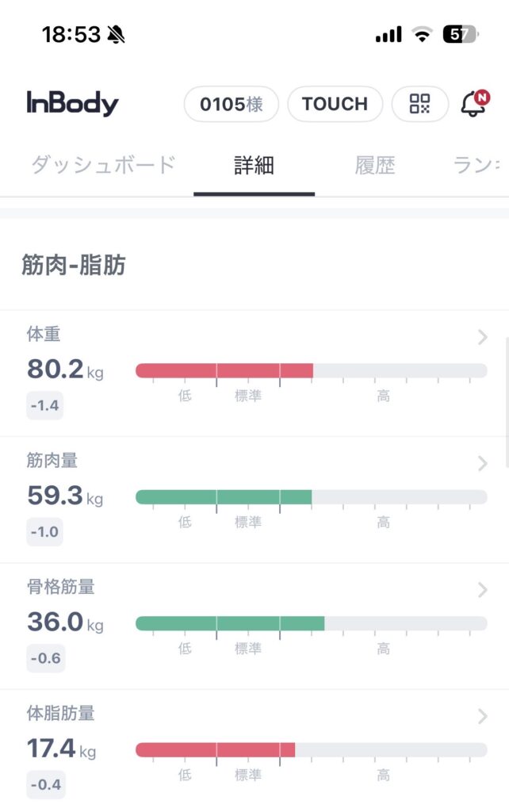Switch to the 履歴 tab
Image resolution: width=509 pixels, height=812 pixels.
coord(375,166)
